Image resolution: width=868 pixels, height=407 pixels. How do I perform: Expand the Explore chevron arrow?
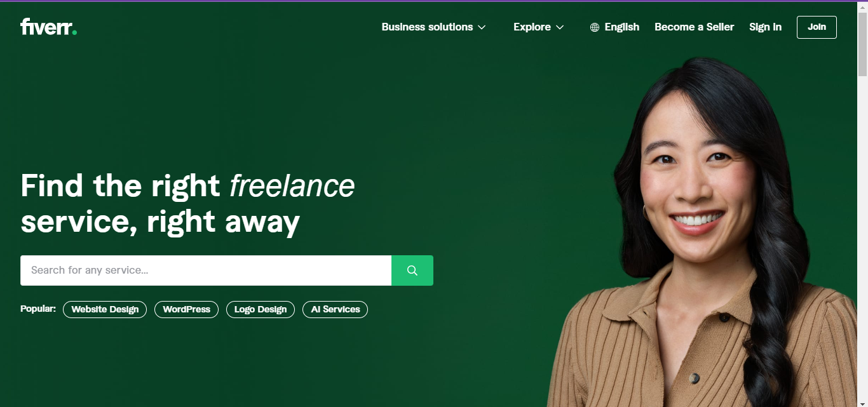tap(560, 27)
